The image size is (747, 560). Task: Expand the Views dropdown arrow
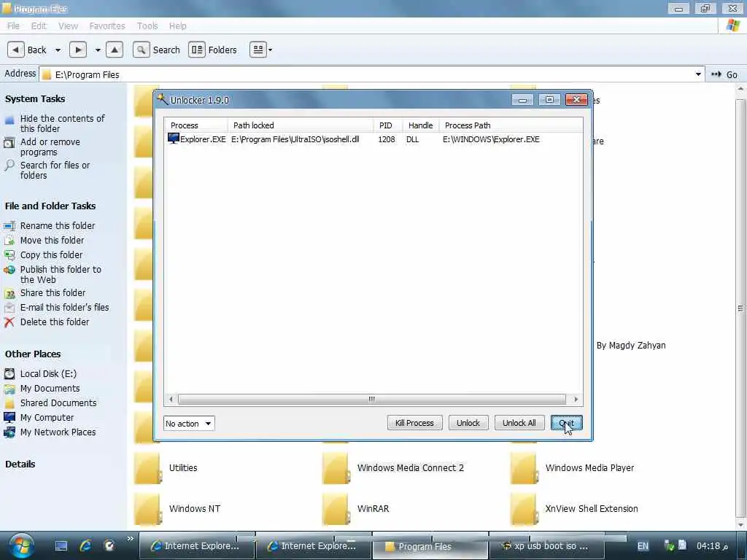[270, 50]
